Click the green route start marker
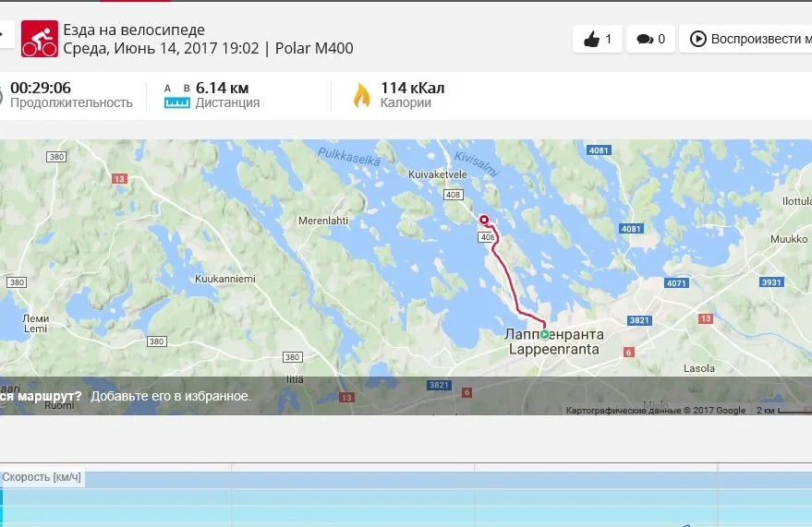This screenshot has width=812, height=527. coord(544,335)
